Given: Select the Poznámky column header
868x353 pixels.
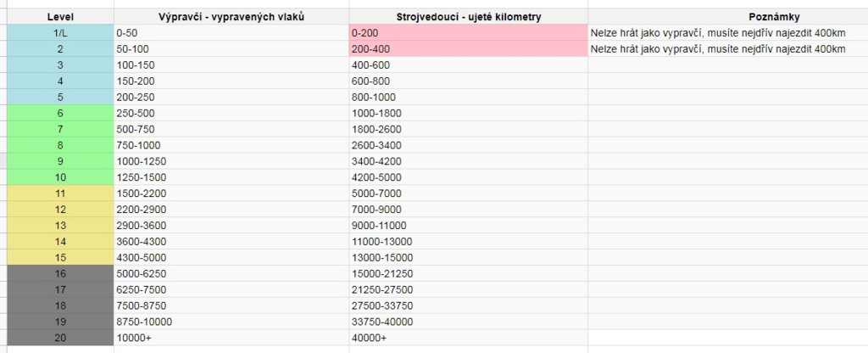Looking at the screenshot, I should (x=727, y=17).
